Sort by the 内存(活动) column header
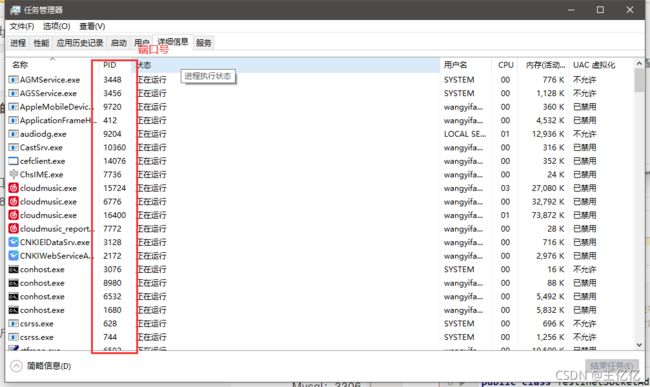Image resolution: width=650 pixels, height=387 pixels. click(x=545, y=65)
